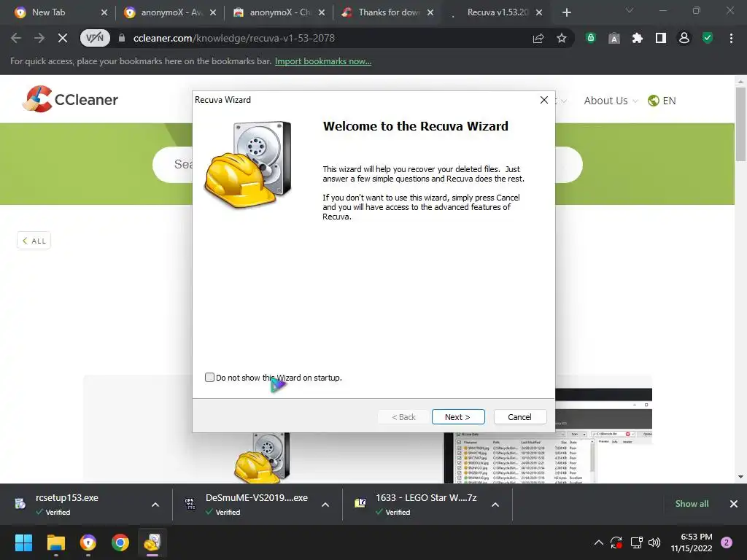Go forward in browser history
Screen dimensions: 747x560
pos(39,38)
